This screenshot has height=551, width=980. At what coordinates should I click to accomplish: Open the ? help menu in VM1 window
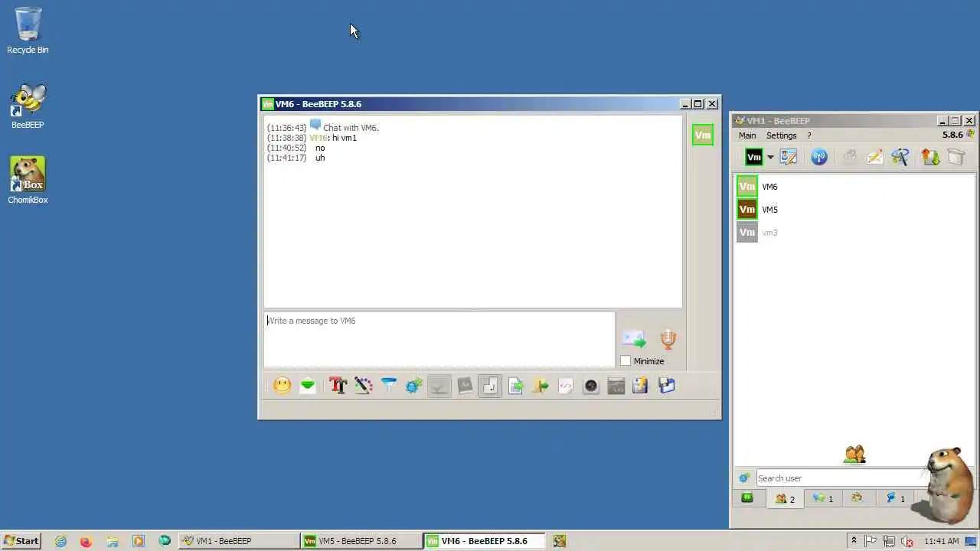(809, 135)
